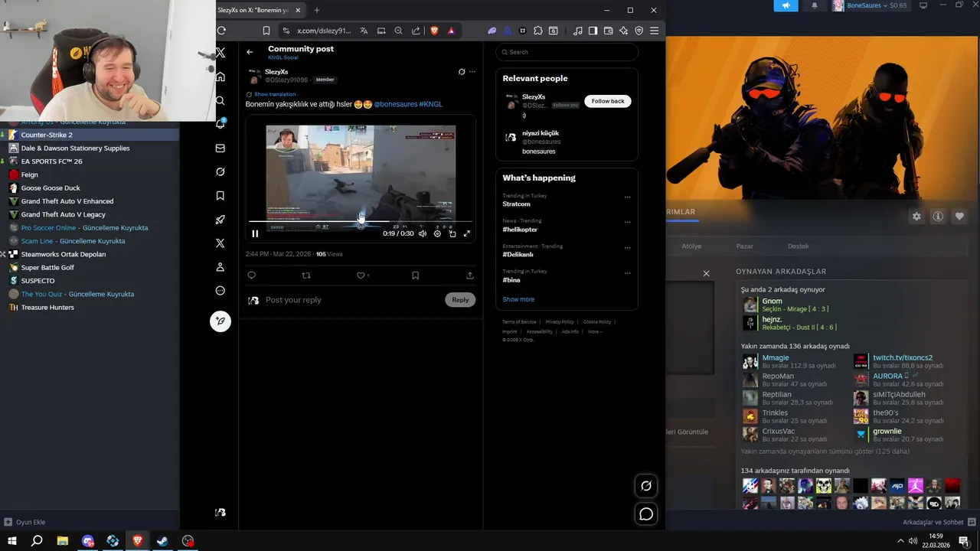Open Steam from the Windows taskbar

[163, 541]
